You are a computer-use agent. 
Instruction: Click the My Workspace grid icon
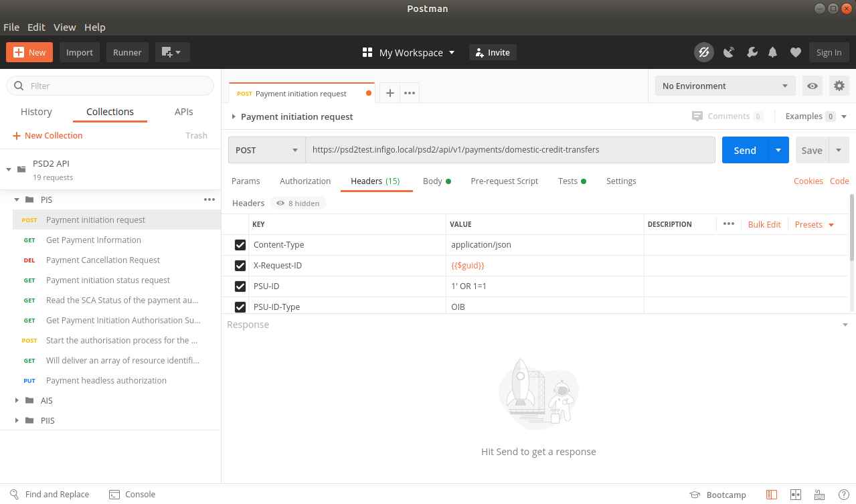[367, 52]
